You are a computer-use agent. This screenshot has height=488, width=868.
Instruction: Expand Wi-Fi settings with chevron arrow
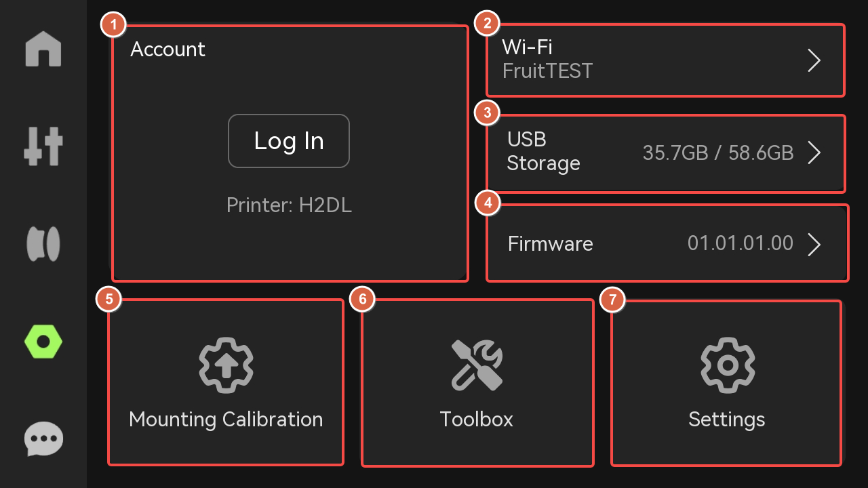click(x=814, y=61)
